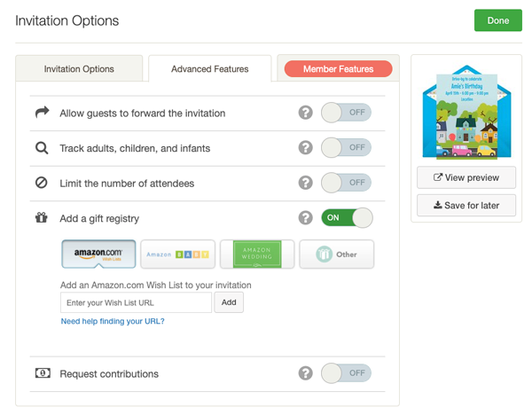Open help for track adults, children

[x=305, y=148]
